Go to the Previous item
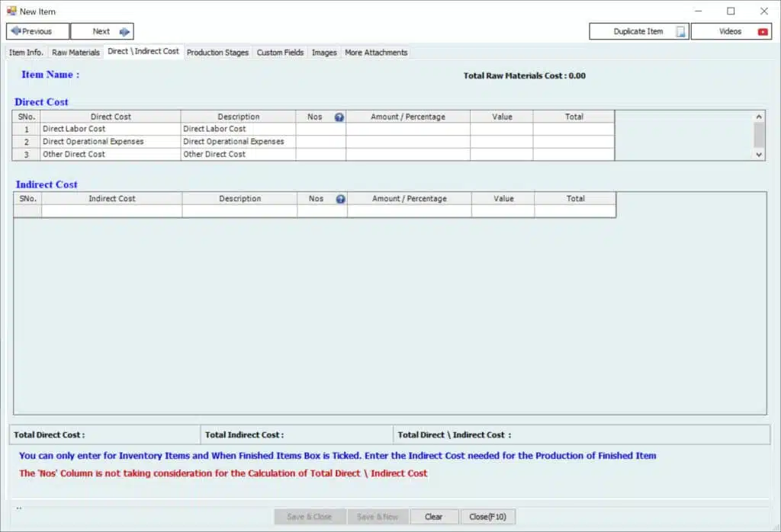Viewport: 781px width, 532px height. (38, 31)
